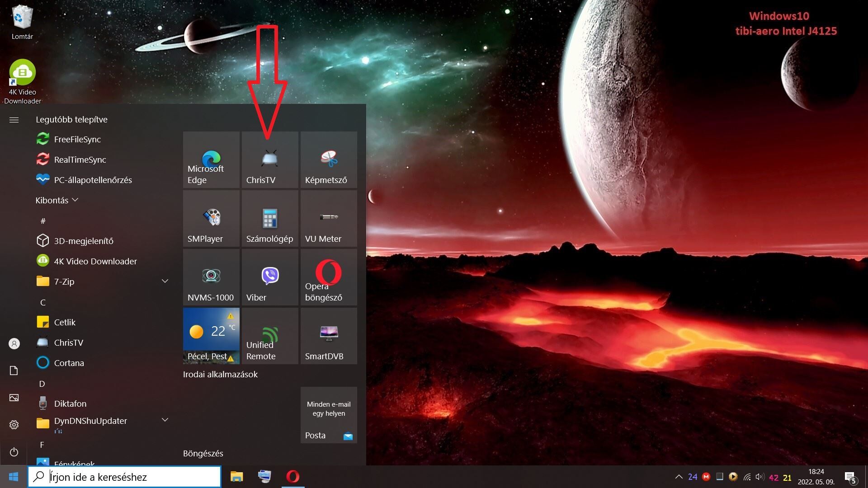This screenshot has width=868, height=488.
Task: Launch the Unified Remote tile
Action: coord(270,336)
